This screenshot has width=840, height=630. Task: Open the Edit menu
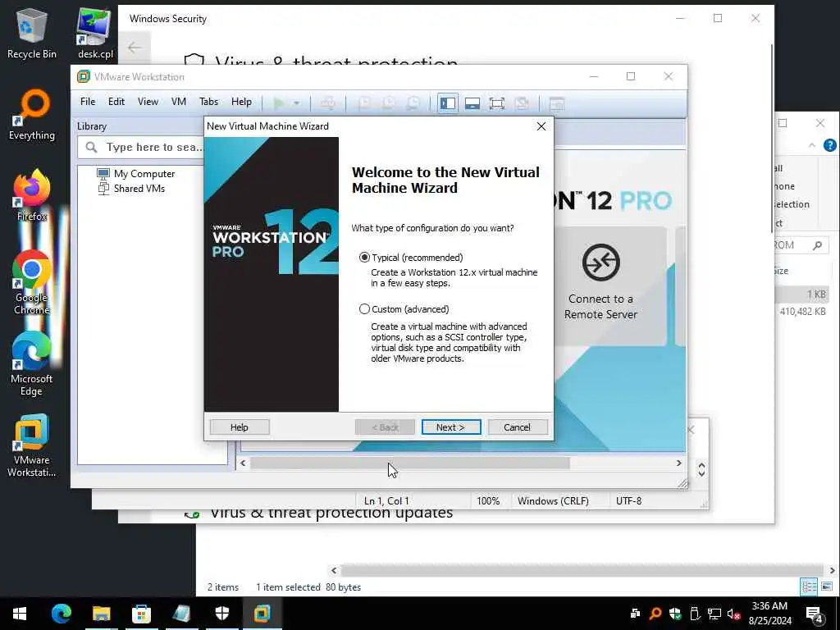(116, 102)
